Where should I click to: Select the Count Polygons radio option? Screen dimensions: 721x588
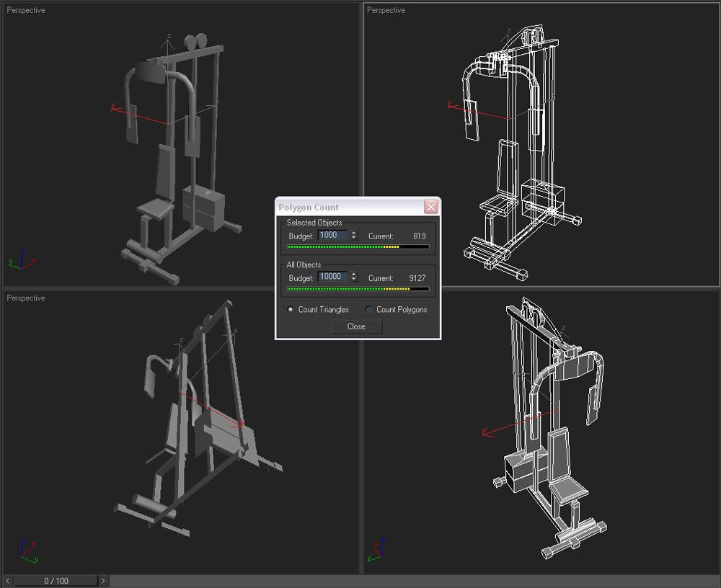(x=396, y=309)
